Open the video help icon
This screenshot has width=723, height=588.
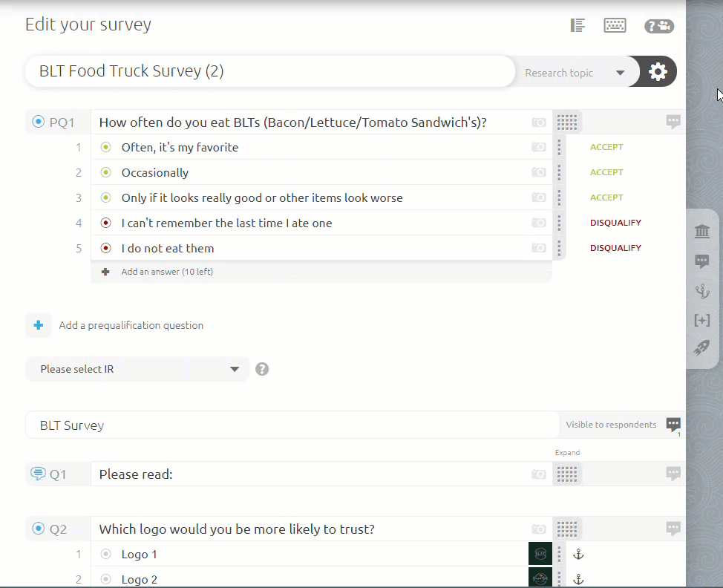click(x=658, y=27)
